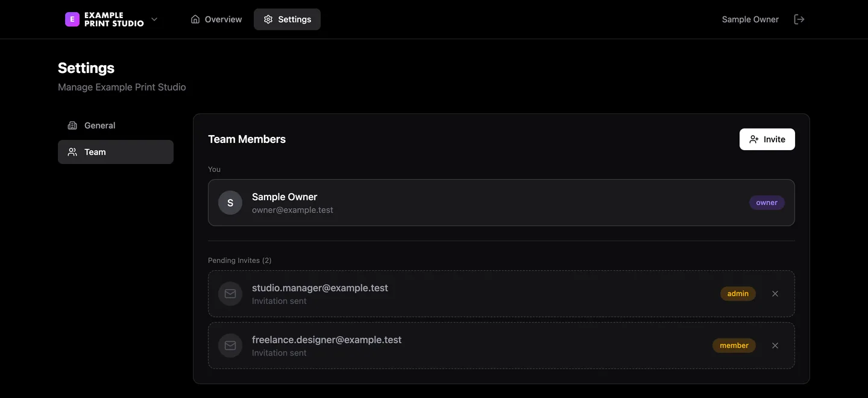Screen dimensions: 868x398
Task: Click the Team Members heading
Action: pos(247,139)
